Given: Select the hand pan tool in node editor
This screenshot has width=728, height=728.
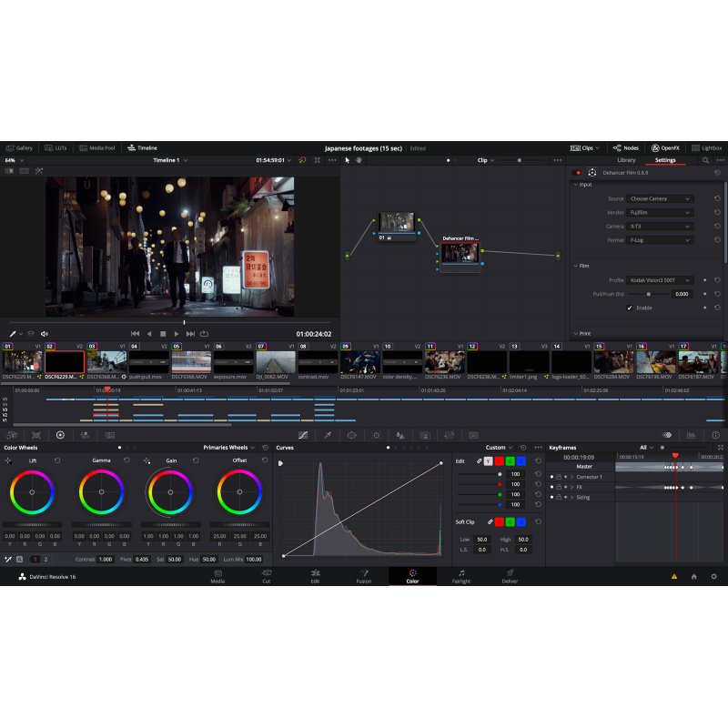Looking at the screenshot, I should 359,160.
